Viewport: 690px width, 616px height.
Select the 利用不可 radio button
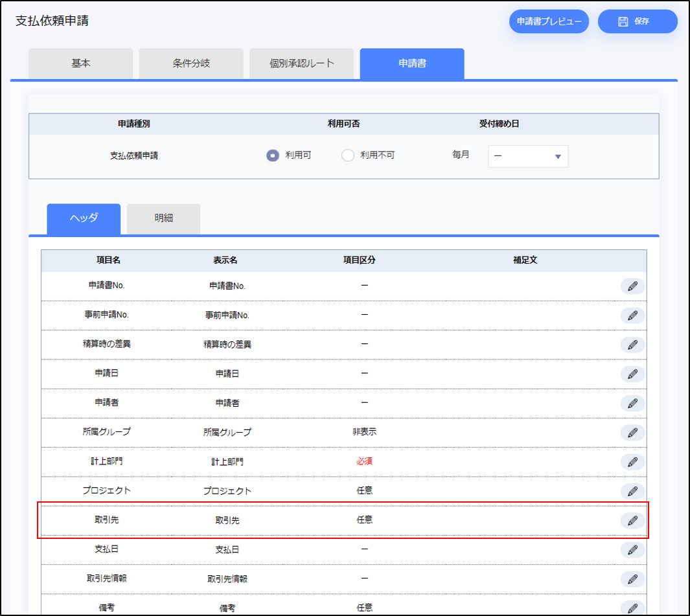point(348,155)
